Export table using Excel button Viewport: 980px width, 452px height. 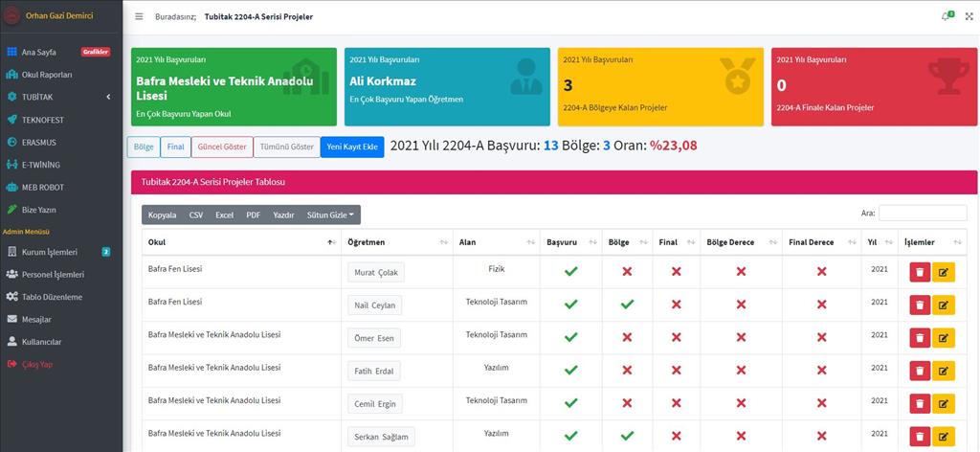point(224,215)
